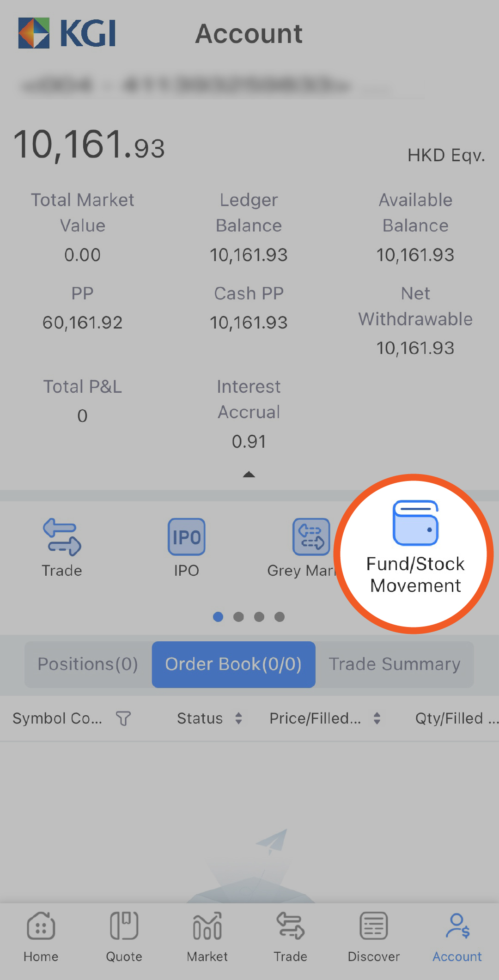Switch to the Positions(0) tab

point(88,664)
